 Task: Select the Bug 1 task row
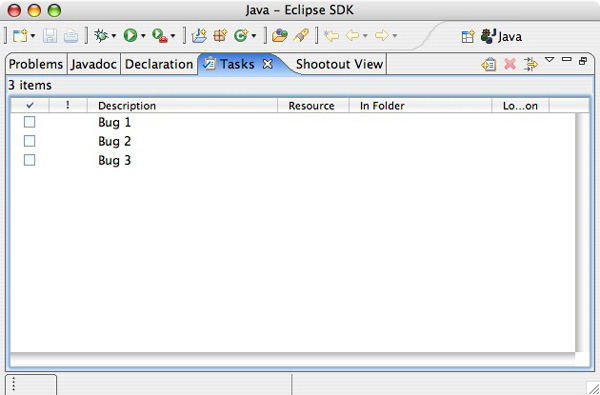[293, 122]
